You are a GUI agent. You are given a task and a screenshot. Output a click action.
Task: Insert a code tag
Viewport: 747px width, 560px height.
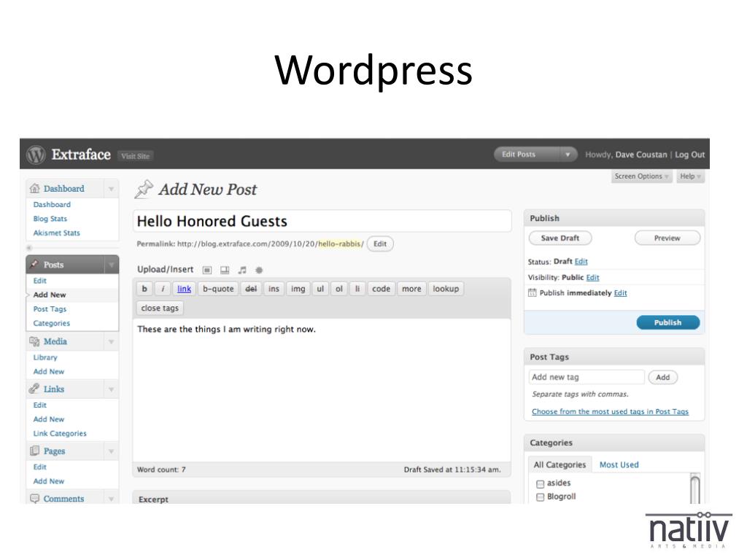381,289
